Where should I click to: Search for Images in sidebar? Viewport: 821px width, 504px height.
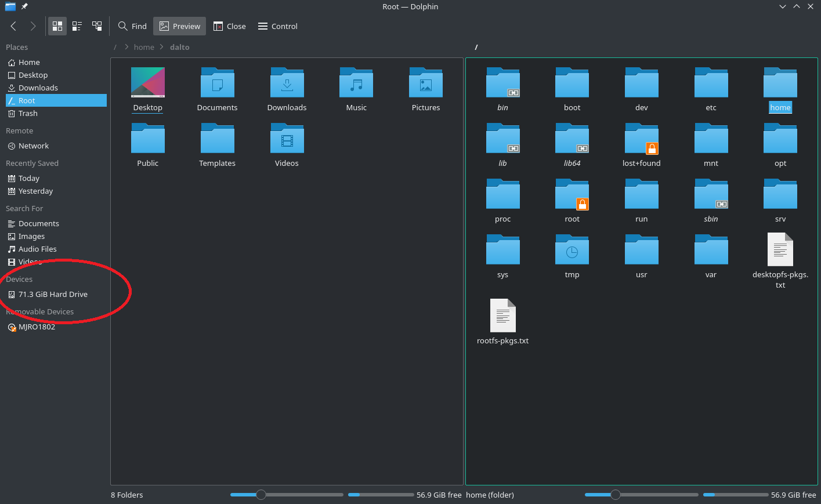(x=56, y=236)
